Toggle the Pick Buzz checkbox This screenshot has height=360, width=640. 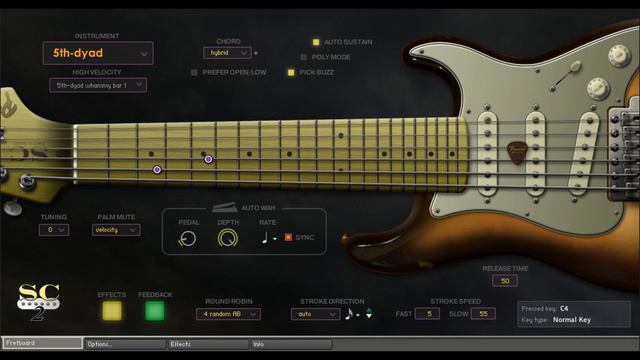coord(291,73)
